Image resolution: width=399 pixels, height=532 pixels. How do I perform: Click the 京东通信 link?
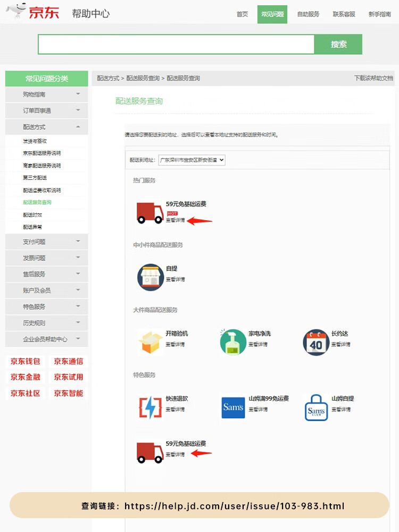(x=68, y=361)
